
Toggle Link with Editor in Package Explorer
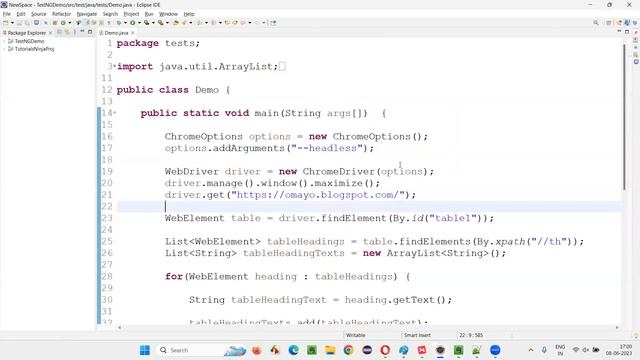point(67,32)
